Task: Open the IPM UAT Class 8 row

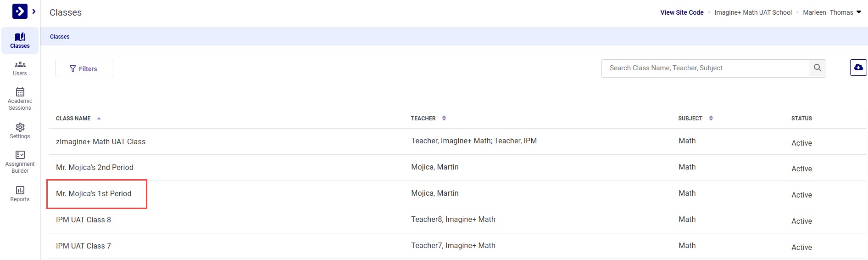Action: click(x=83, y=220)
